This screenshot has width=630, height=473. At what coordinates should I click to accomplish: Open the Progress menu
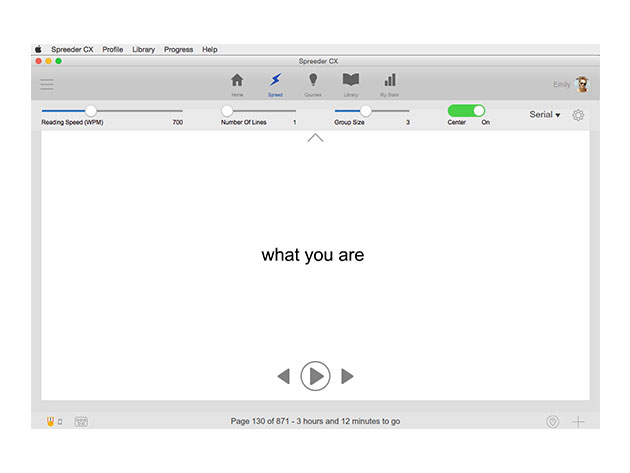(x=178, y=49)
